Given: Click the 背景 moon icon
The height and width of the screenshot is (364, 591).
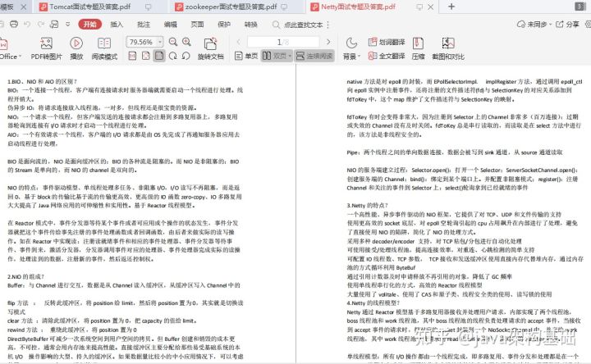Looking at the screenshot, I should 351,43.
